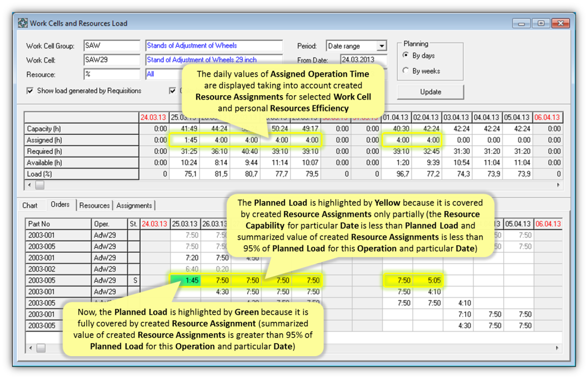
Task: Click the green 1:45 planned load cell
Action: tap(185, 281)
